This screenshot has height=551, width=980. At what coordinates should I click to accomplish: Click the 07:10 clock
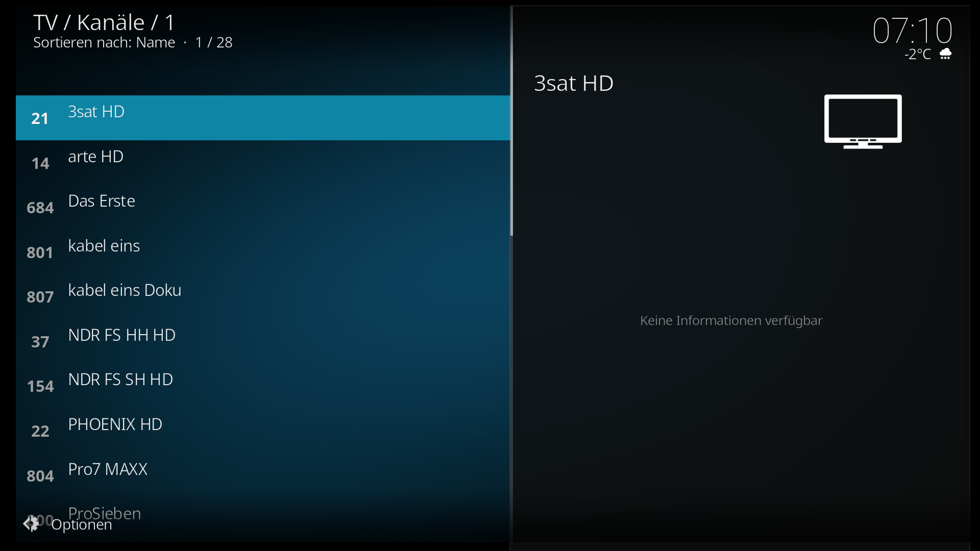[912, 31]
